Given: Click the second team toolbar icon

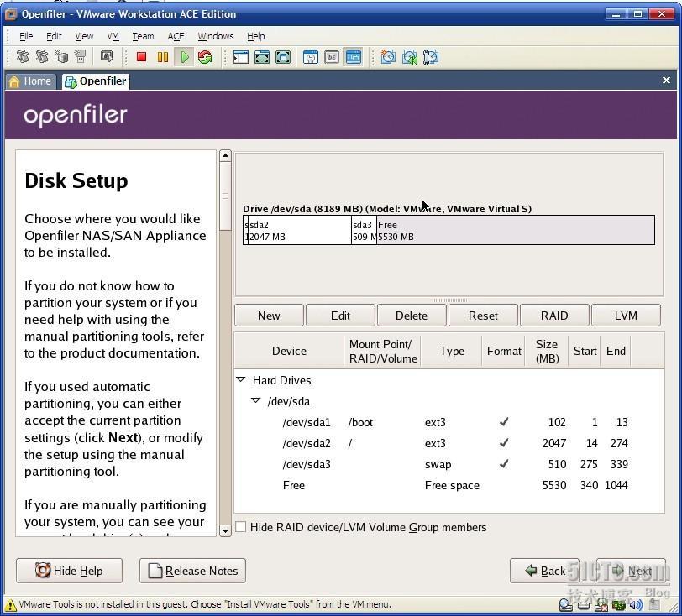Looking at the screenshot, I should (42, 56).
